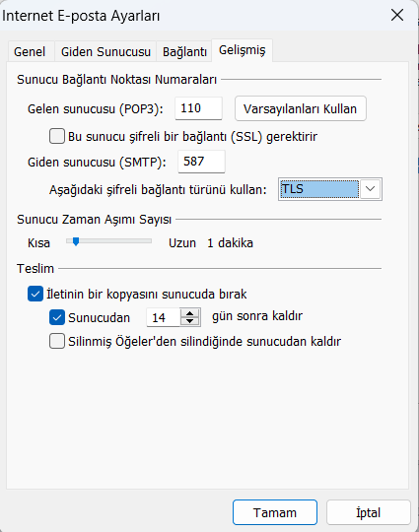Toggle the Sunucudan gün sonra kaldır checkbox
Viewport: 419px width, 532px height.
tap(57, 317)
